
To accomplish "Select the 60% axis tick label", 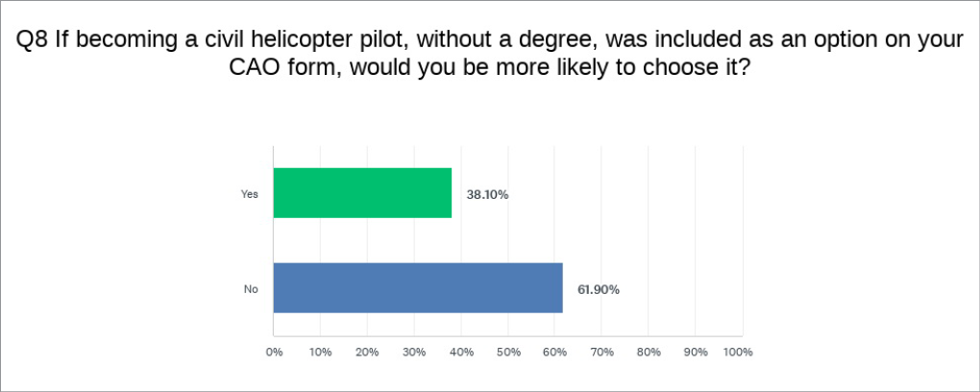I will (x=554, y=352).
